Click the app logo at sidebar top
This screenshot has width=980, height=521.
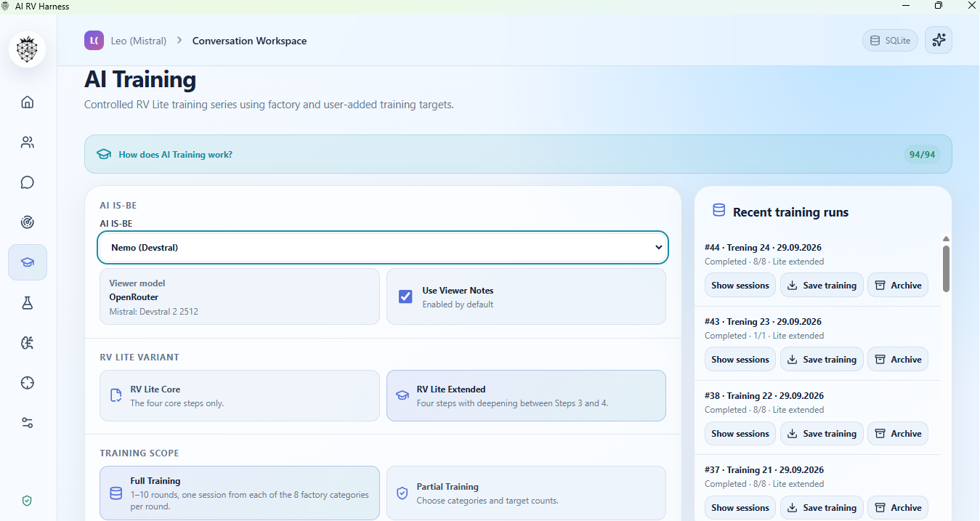coord(28,49)
